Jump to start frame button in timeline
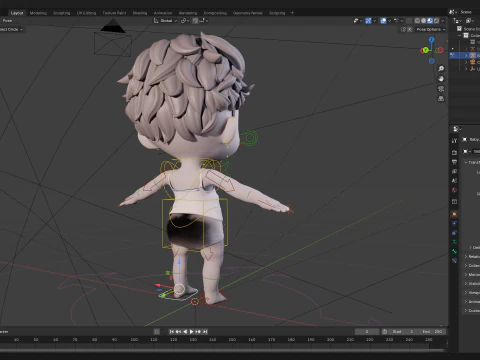The height and width of the screenshot is (360, 480). [x=172, y=332]
